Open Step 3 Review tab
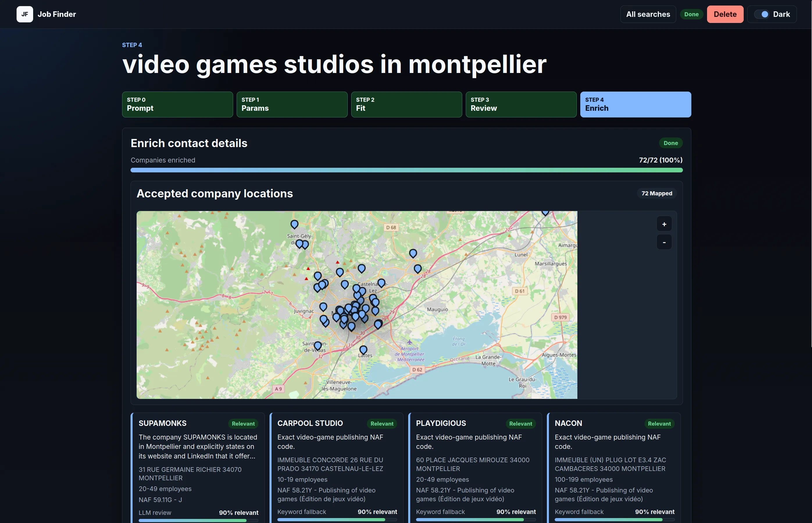 point(521,104)
